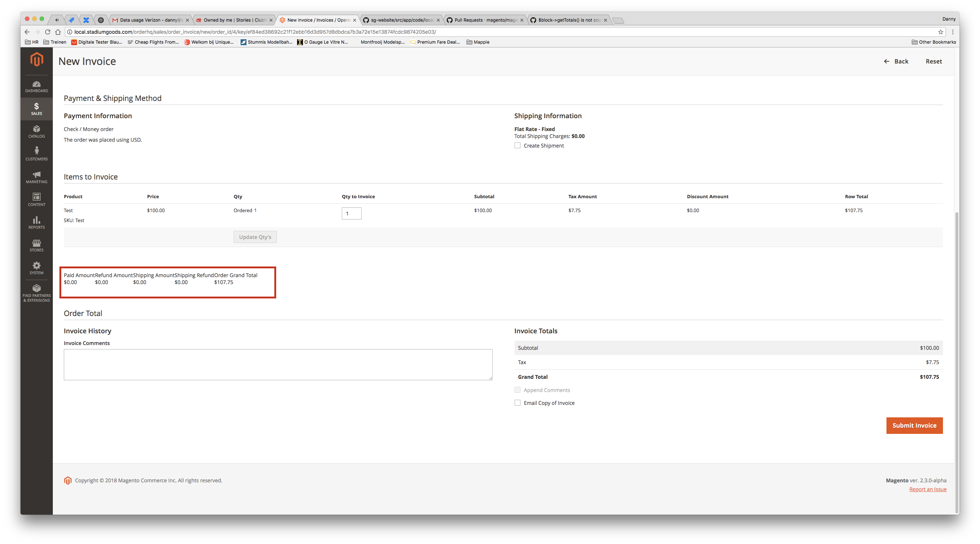Click the Danny profile name
The image size is (980, 544).
[x=949, y=19]
